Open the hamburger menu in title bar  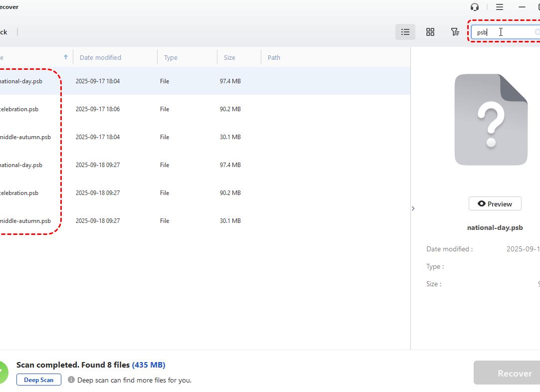click(x=499, y=7)
